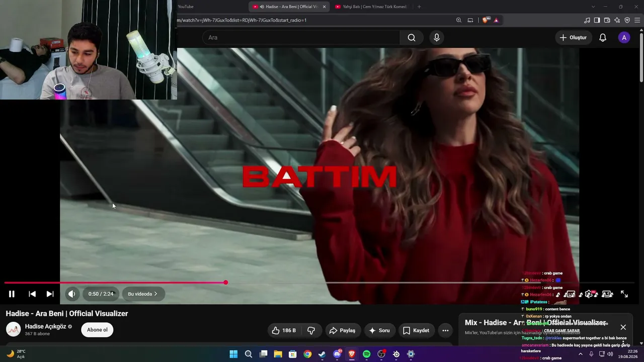Viewport: 644px width, 362px height.
Task: Click the 'Soru' ask button
Action: (x=379, y=330)
